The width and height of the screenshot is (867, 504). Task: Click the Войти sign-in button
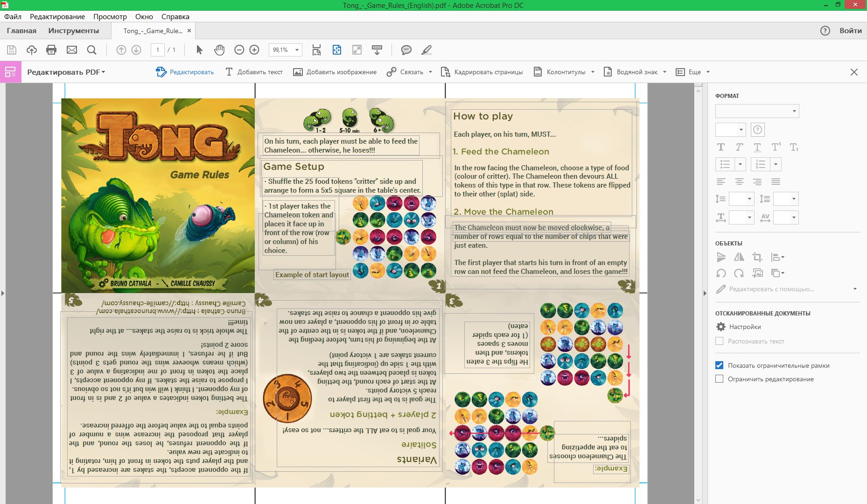[x=851, y=31]
